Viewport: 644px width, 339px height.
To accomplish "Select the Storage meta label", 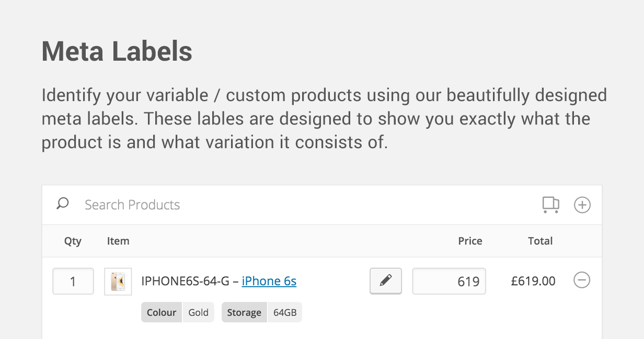I will click(x=244, y=312).
